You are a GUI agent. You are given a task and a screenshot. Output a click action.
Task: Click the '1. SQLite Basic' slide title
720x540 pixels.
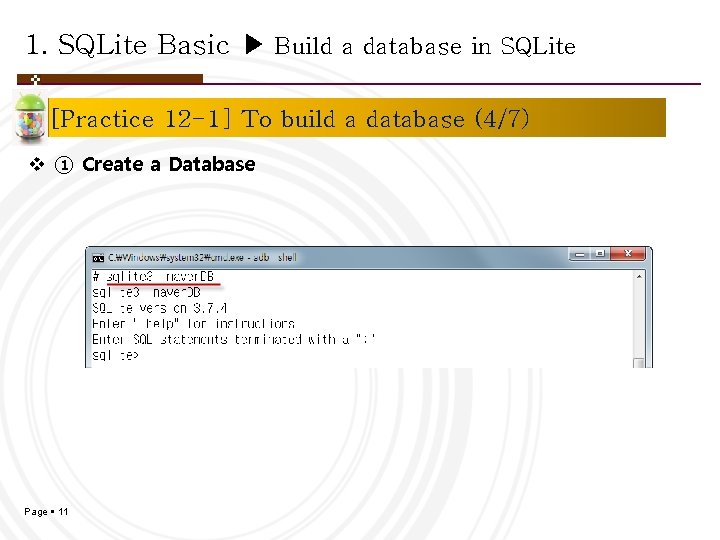pos(128,45)
